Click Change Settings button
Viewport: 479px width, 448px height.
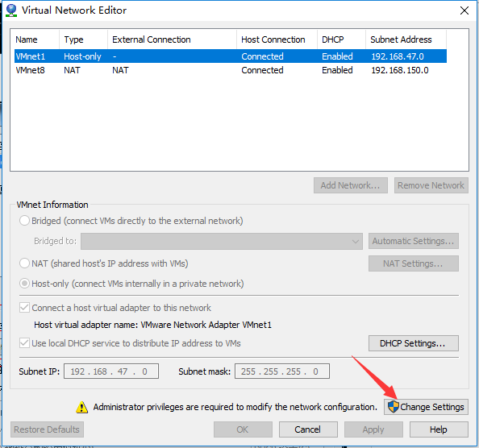[426, 407]
